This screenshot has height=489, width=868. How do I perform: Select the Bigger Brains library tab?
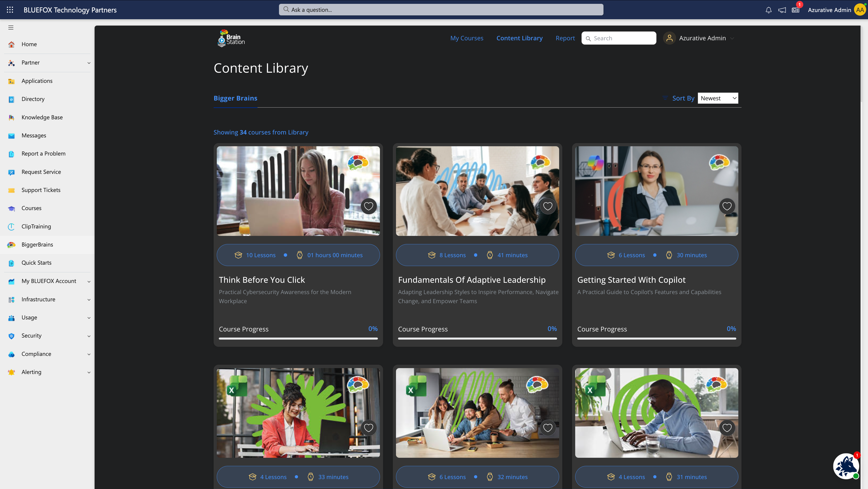(x=235, y=98)
